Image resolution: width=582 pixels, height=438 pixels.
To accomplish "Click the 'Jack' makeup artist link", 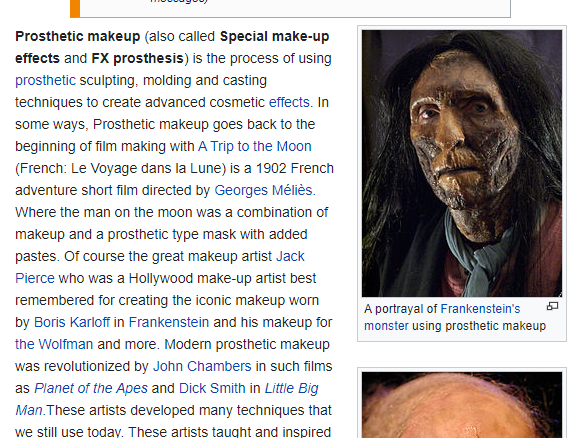I will (x=290, y=256).
